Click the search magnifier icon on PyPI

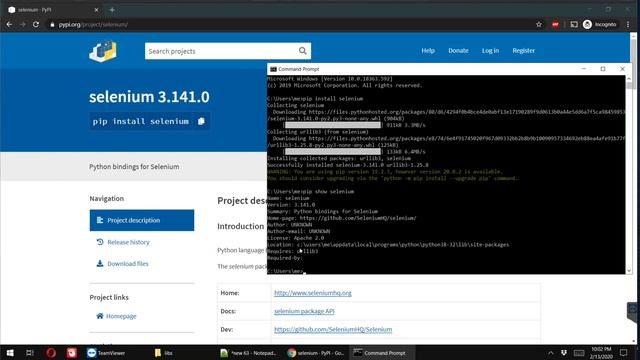302,51
